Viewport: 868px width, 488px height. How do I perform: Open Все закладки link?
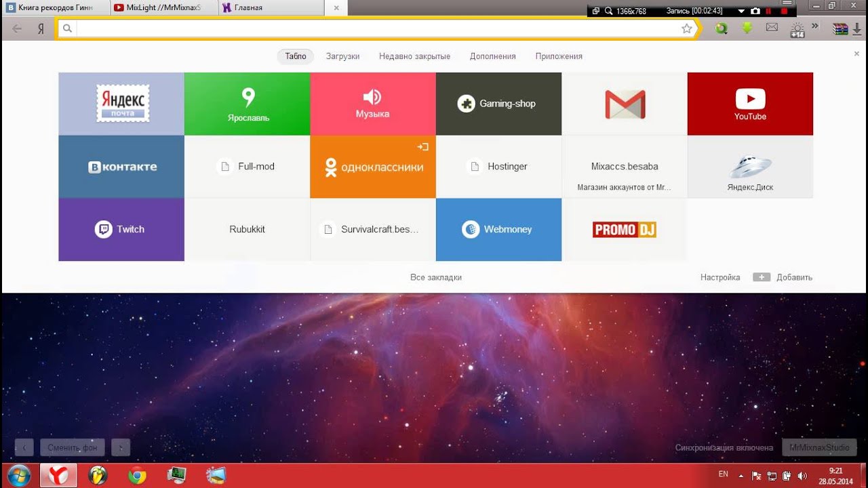click(436, 277)
